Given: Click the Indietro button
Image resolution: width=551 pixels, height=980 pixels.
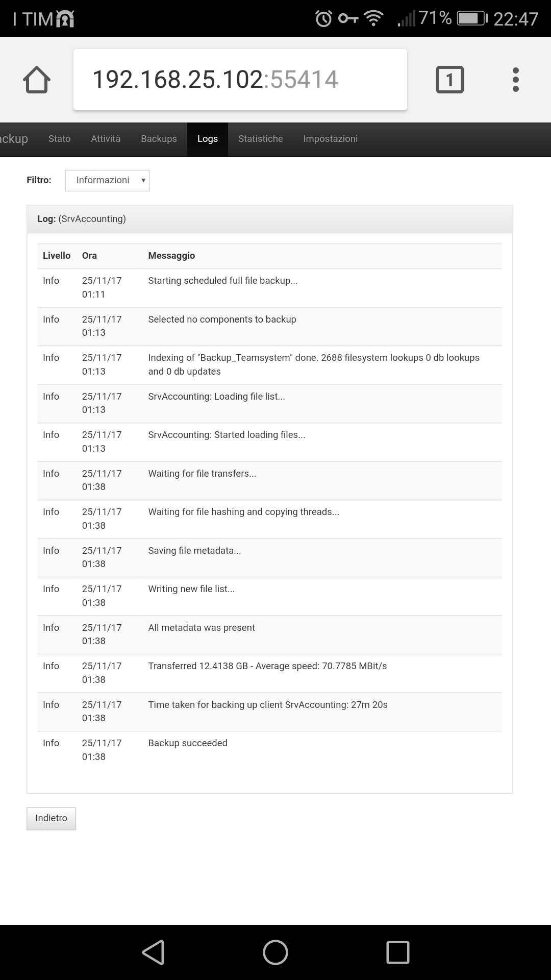Looking at the screenshot, I should pyautogui.click(x=51, y=818).
